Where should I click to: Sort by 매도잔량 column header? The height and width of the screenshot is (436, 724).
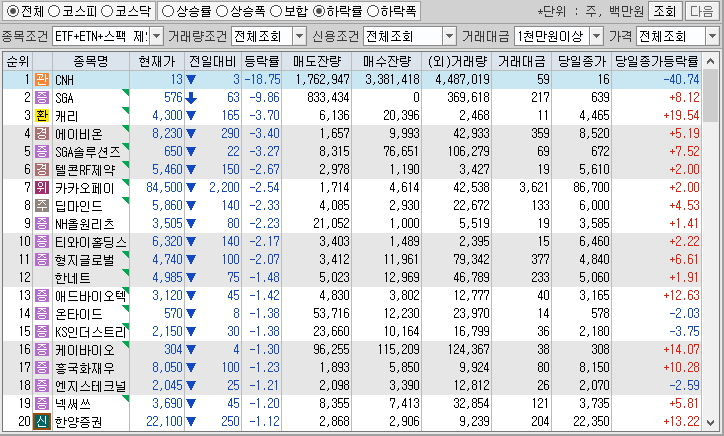coord(317,61)
